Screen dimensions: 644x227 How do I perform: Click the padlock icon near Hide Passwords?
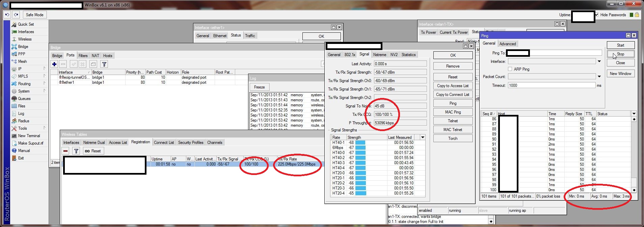tap(637, 15)
